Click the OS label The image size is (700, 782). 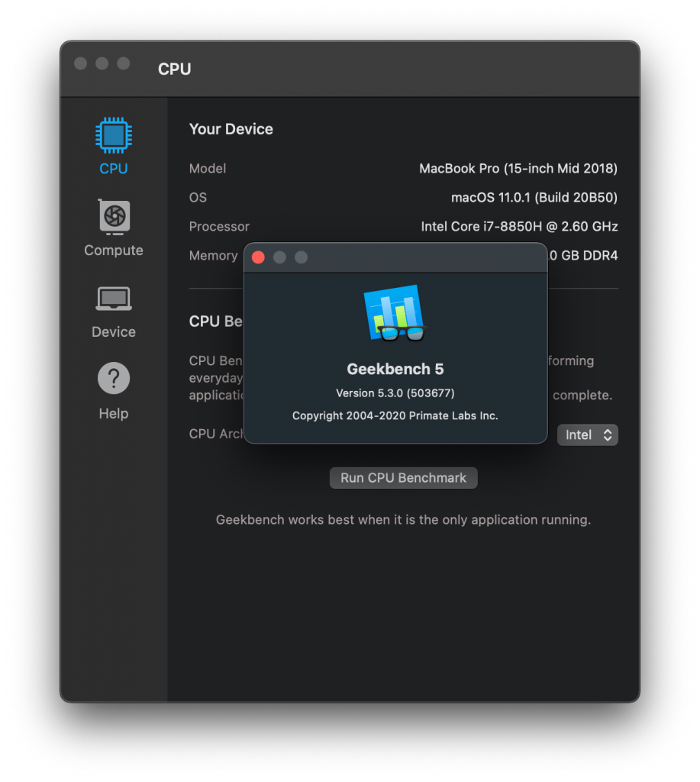198,198
